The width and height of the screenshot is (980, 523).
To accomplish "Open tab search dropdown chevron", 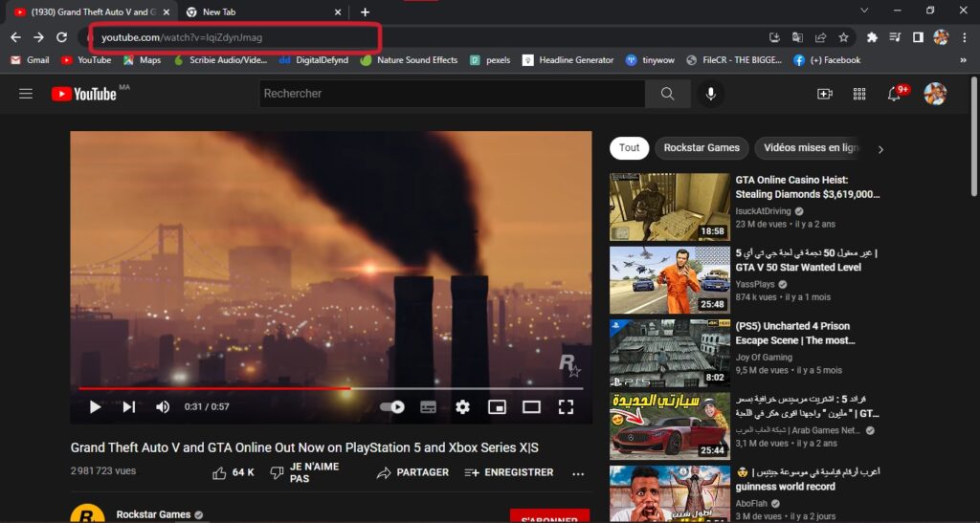I will coord(864,11).
